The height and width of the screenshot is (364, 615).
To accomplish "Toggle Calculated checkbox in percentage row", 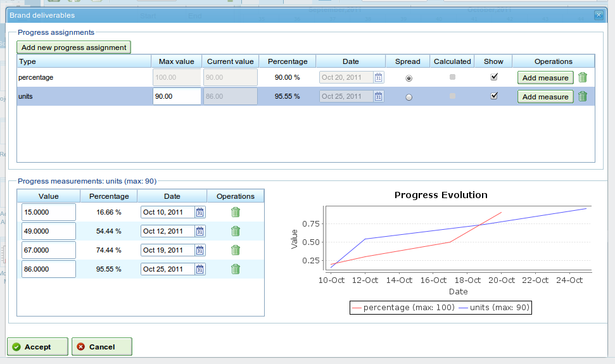I will (452, 77).
